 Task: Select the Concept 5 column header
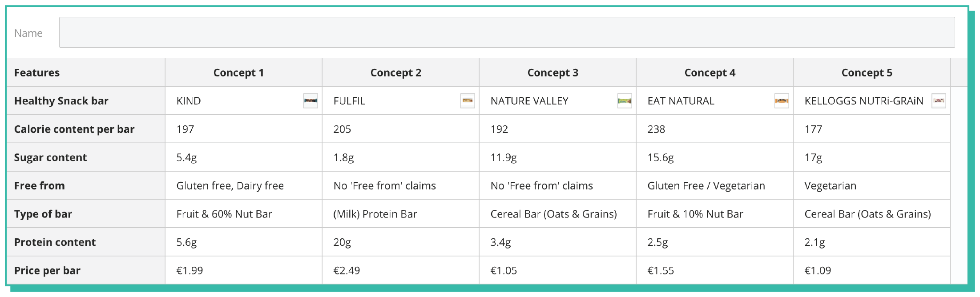[x=867, y=72]
